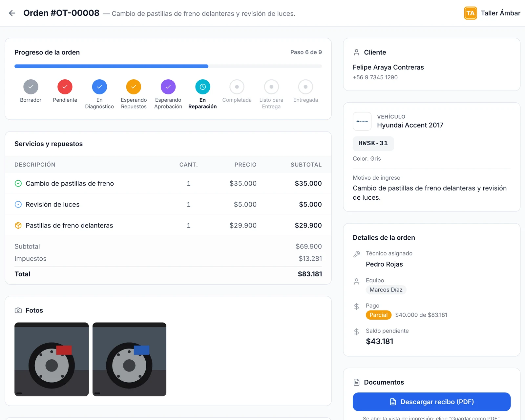525x420 pixels.
Task: Click the client name Felipe Araya Contreras
Action: click(x=388, y=67)
